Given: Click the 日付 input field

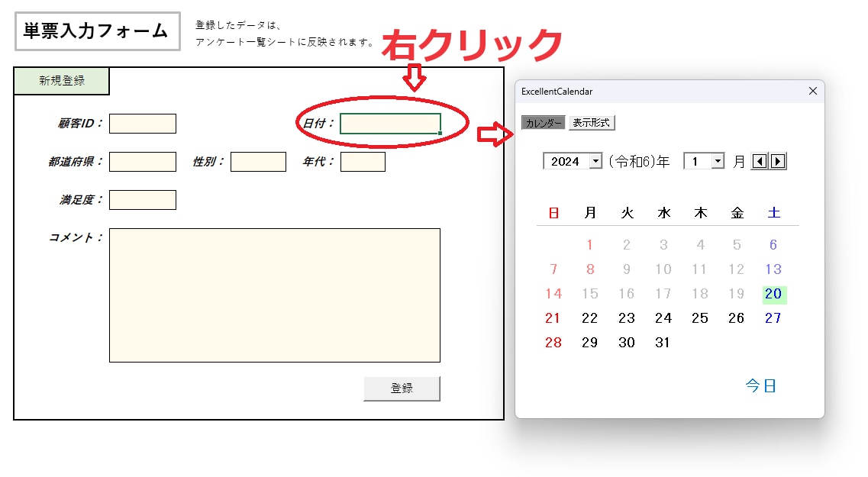Looking at the screenshot, I should (390, 124).
